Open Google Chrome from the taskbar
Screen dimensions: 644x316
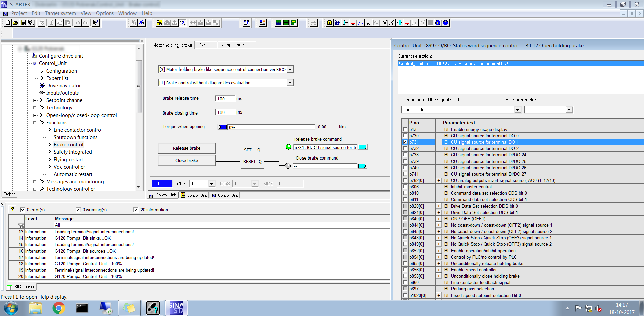[x=58, y=308]
